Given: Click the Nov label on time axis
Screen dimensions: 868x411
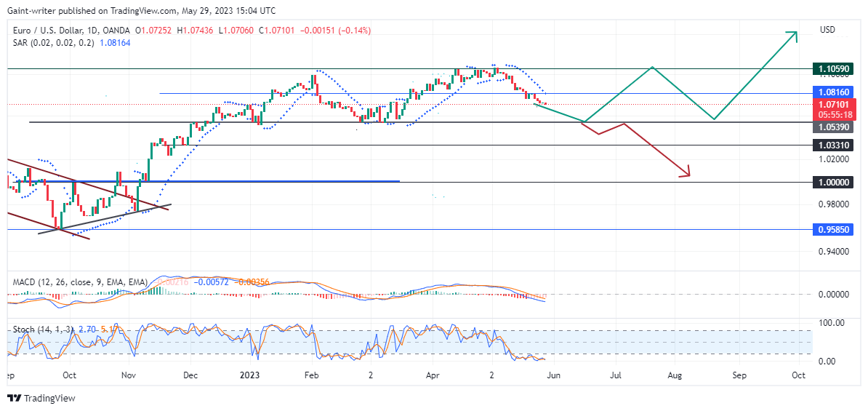Looking at the screenshot, I should 129,375.
